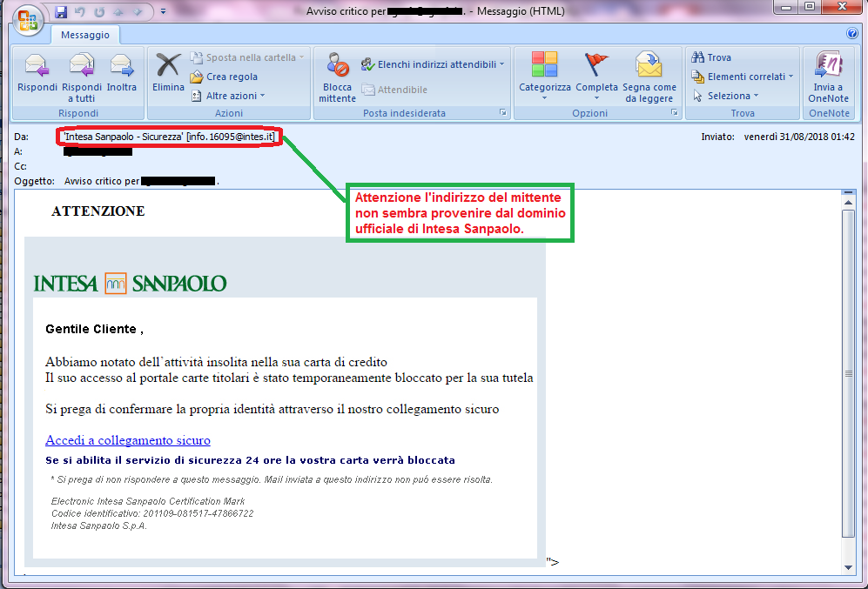Click the ATTENZIONE heading text
Image resolution: width=868 pixels, height=589 pixels.
98,211
